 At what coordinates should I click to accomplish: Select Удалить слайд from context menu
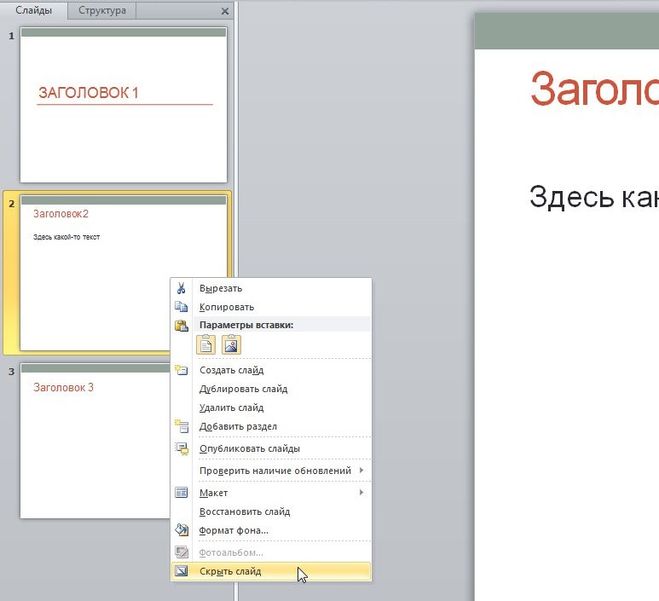[231, 408]
